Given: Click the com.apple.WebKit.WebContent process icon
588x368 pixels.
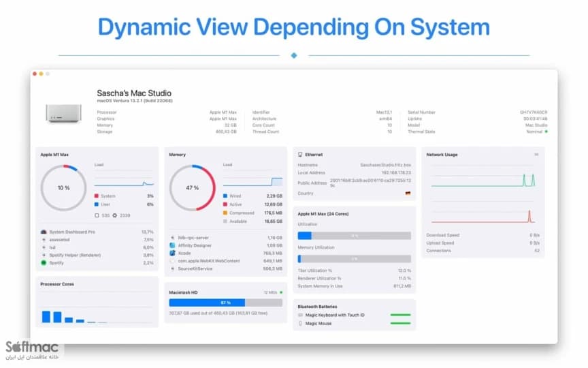Looking at the screenshot, I should pyautogui.click(x=172, y=261).
